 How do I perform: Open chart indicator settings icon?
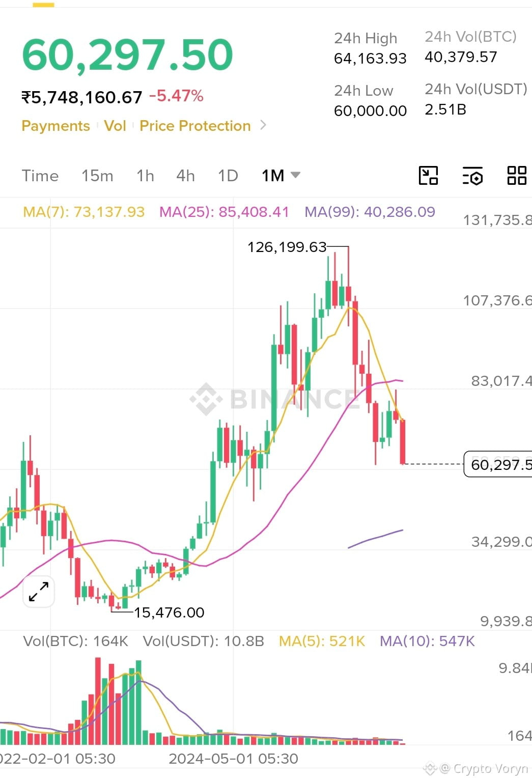[472, 176]
